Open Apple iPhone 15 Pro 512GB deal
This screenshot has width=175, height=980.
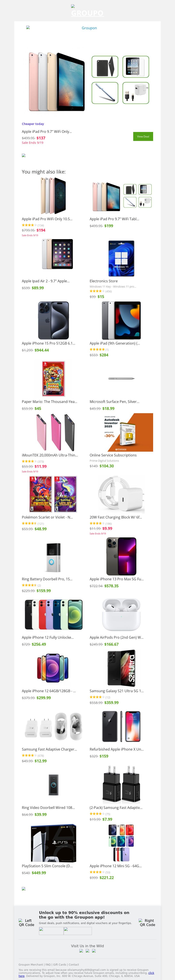[x=48, y=343]
